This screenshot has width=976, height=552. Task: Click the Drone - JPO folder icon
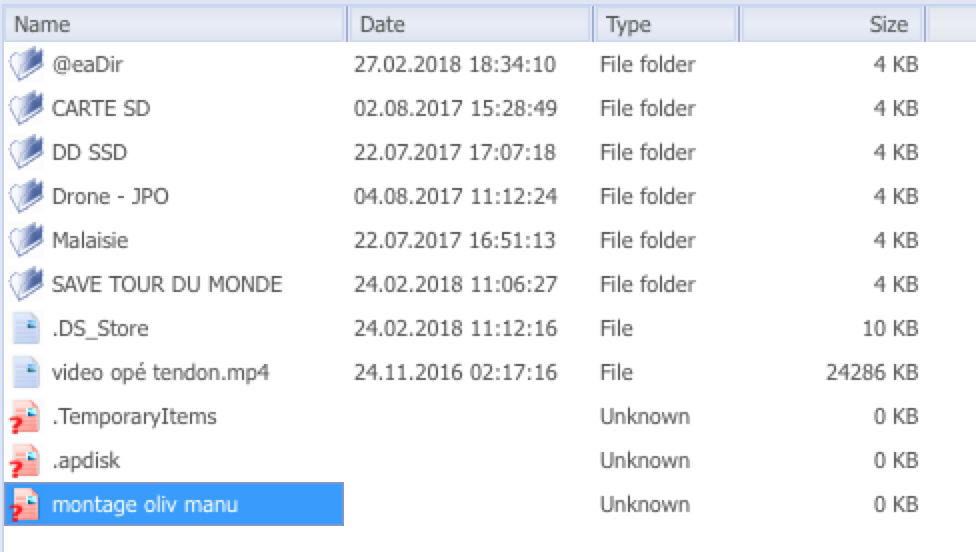pos(25,197)
